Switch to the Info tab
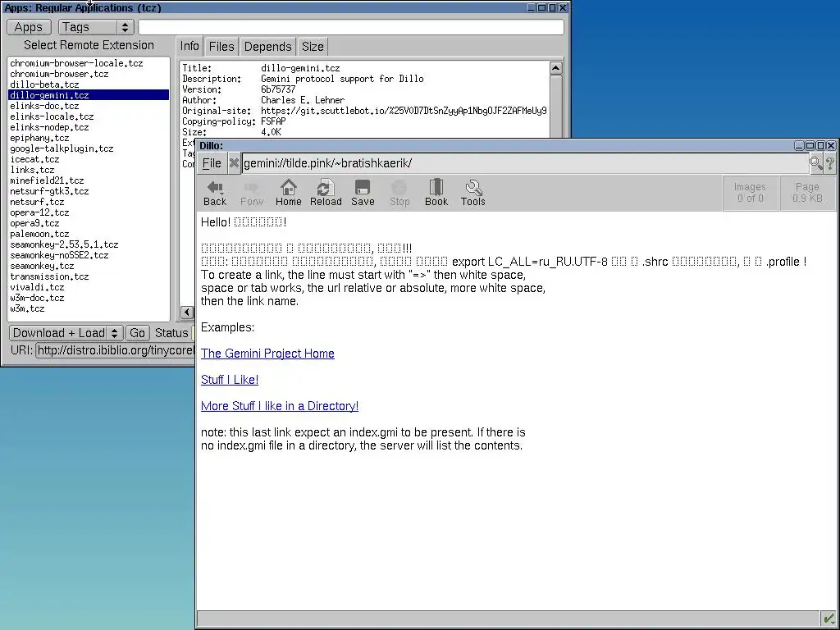 [189, 46]
